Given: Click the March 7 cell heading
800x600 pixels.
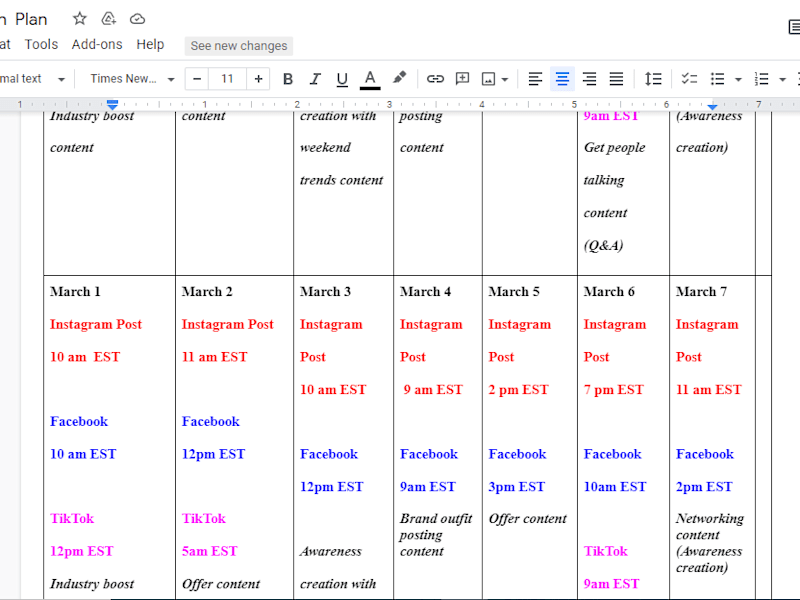Looking at the screenshot, I should tap(701, 292).
